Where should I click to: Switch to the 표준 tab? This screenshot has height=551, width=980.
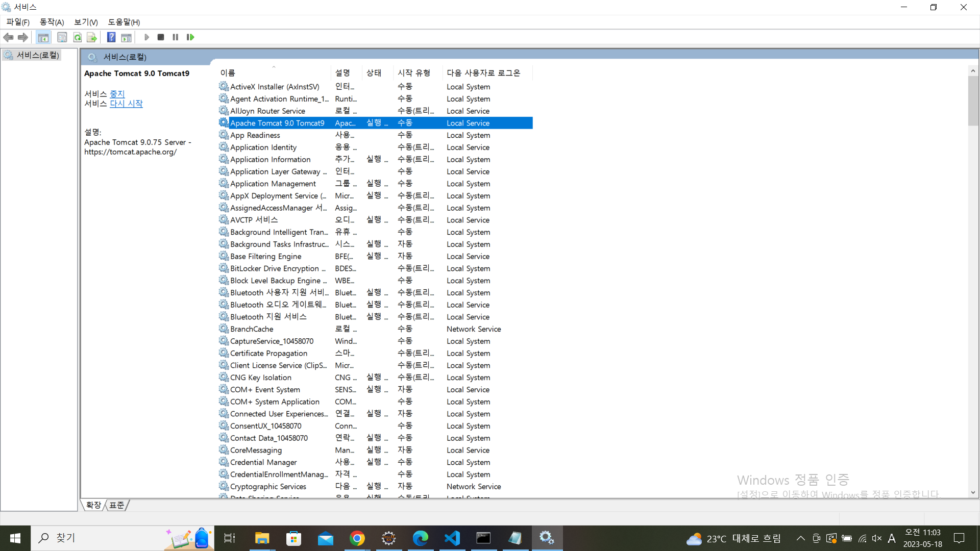point(117,505)
